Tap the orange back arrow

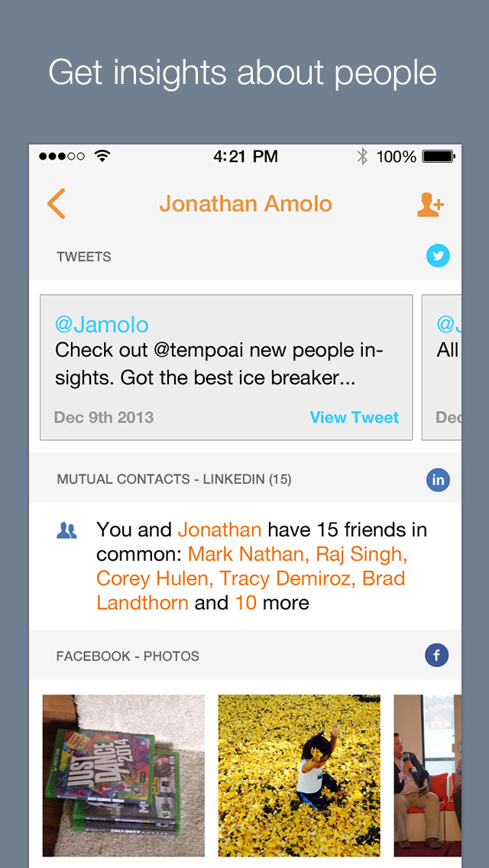coord(56,203)
